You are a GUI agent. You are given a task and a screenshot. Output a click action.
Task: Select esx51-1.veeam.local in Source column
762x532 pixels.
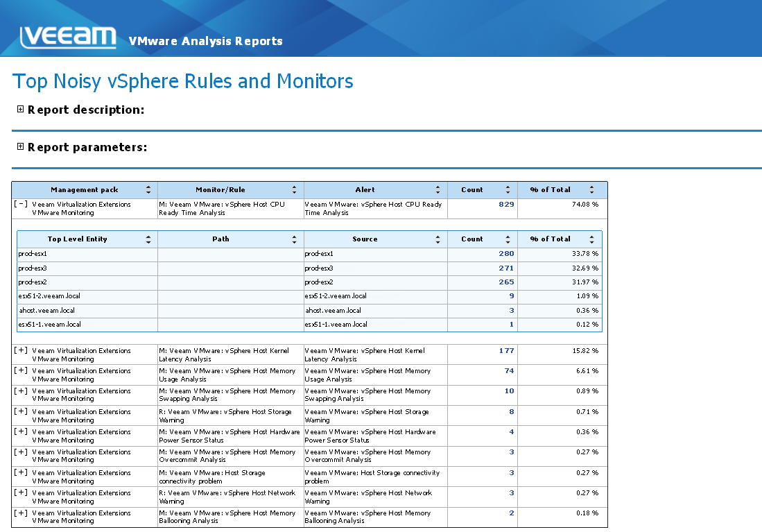pyautogui.click(x=336, y=325)
